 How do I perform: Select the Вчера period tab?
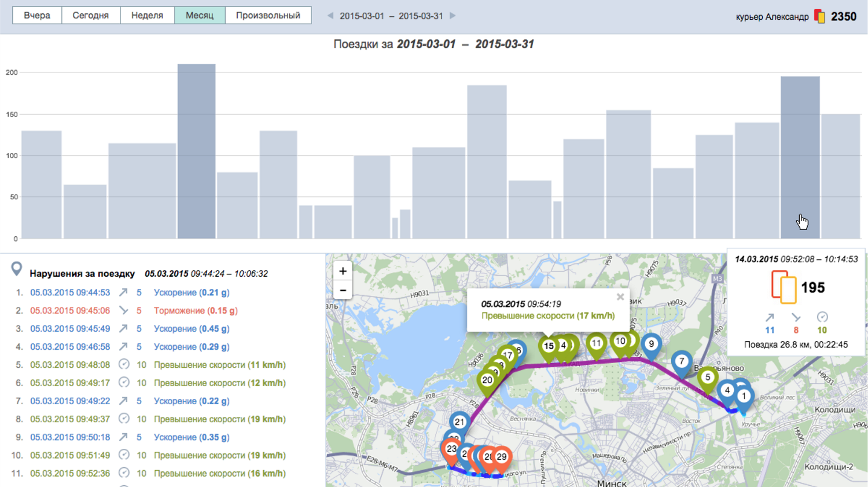point(37,16)
